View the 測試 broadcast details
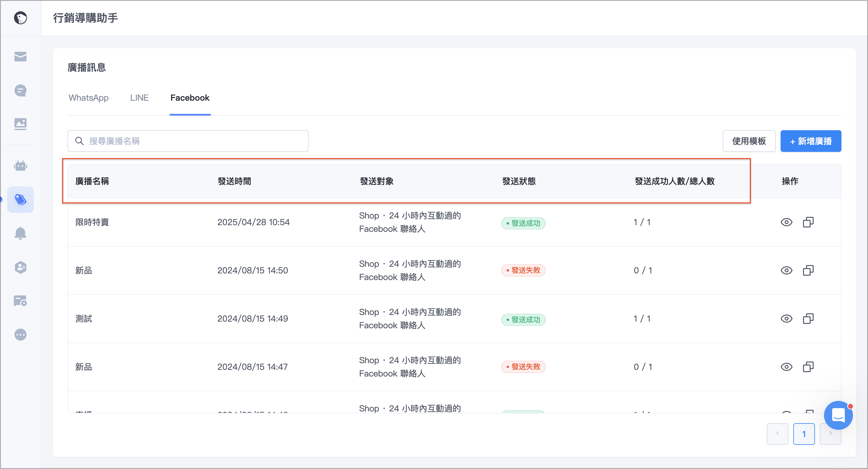 pos(786,319)
